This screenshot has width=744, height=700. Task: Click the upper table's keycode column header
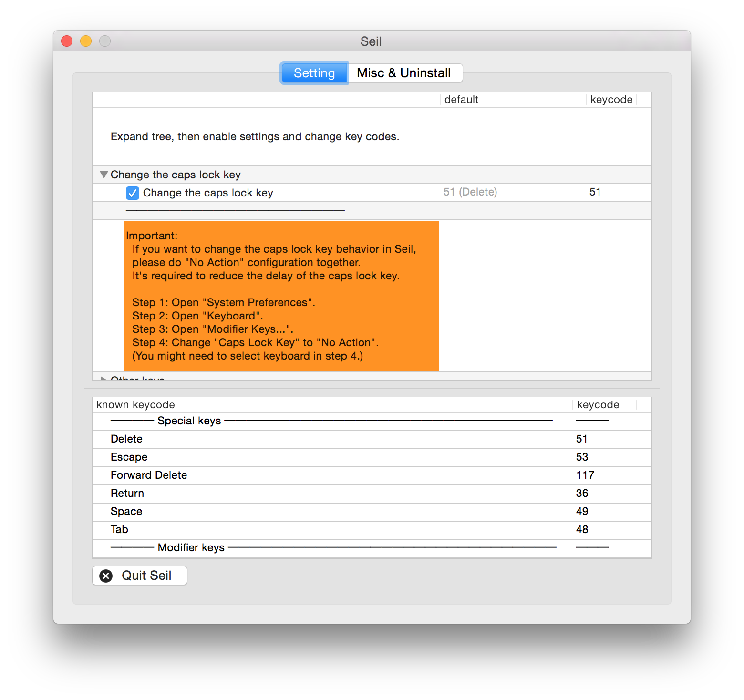click(x=611, y=100)
